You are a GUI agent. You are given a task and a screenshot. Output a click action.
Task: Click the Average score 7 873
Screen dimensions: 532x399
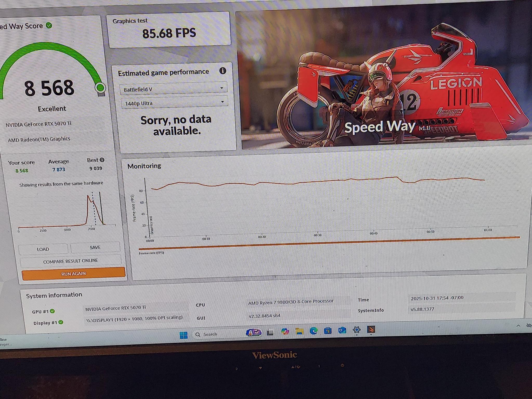[x=59, y=169]
